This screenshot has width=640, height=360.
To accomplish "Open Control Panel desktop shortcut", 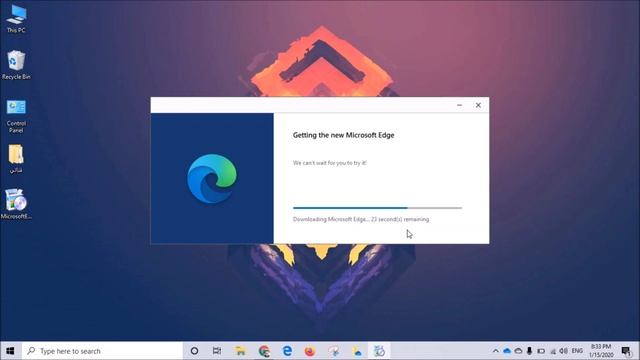I will pos(16,116).
